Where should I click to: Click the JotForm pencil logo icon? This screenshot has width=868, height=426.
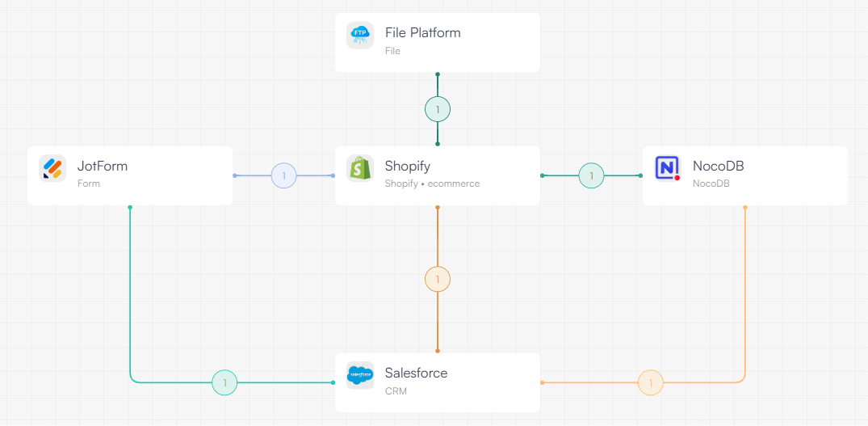point(52,168)
